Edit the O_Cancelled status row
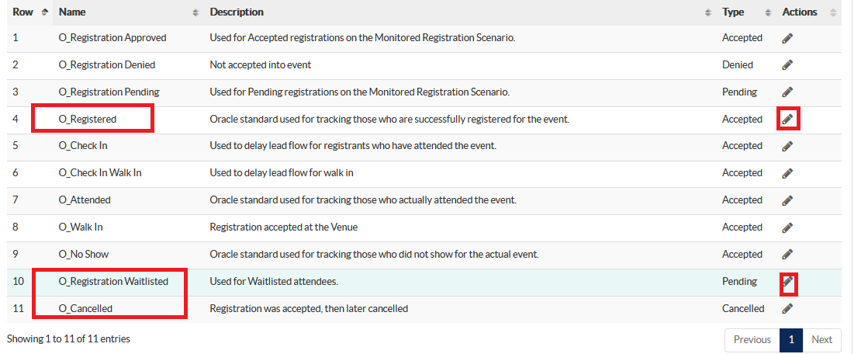 [787, 309]
